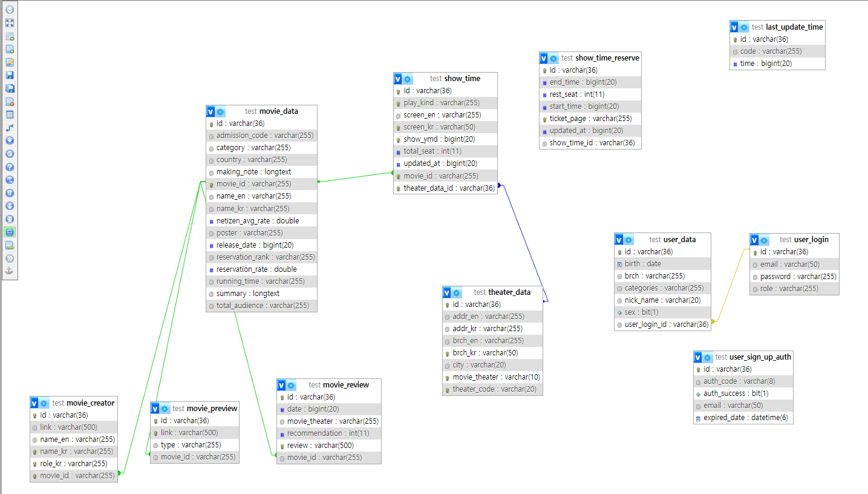The height and width of the screenshot is (494, 868).
Task: Choose Save page as icon
Action: coord(10,88)
